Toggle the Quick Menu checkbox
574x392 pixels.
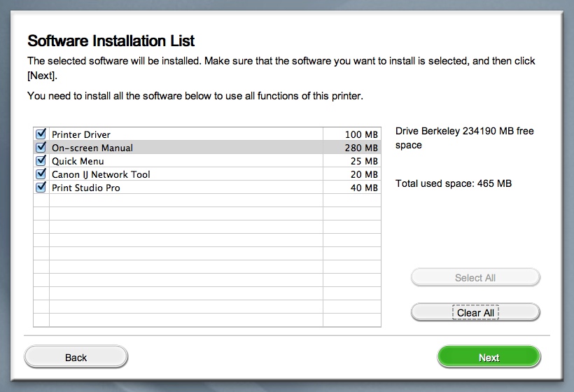tap(41, 161)
